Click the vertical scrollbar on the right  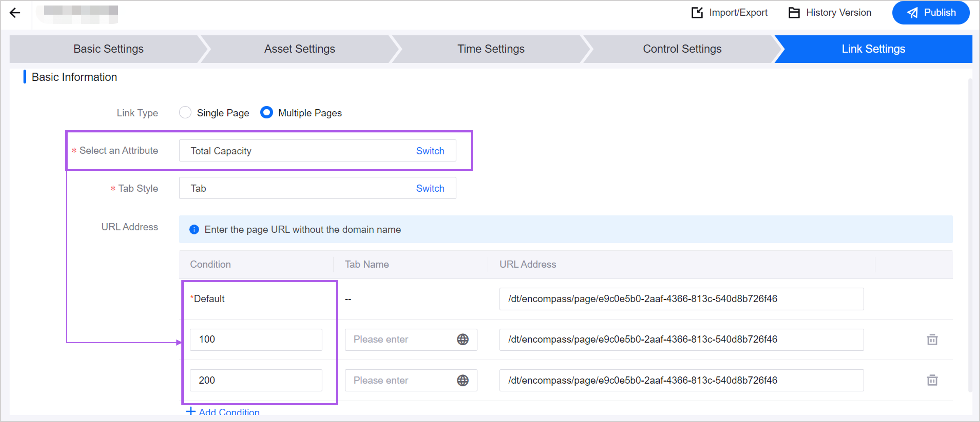tap(970, 235)
